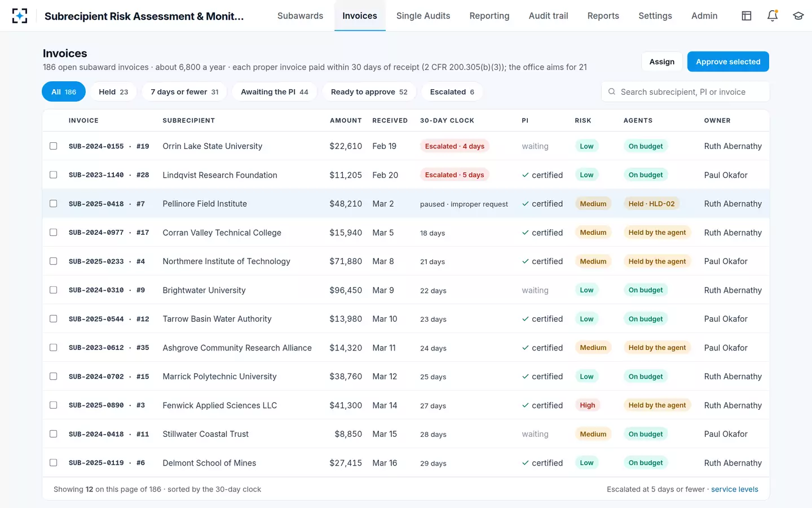Open invoice SUB-2024-0155 · #19
The width and height of the screenshot is (812, 508).
click(x=109, y=146)
